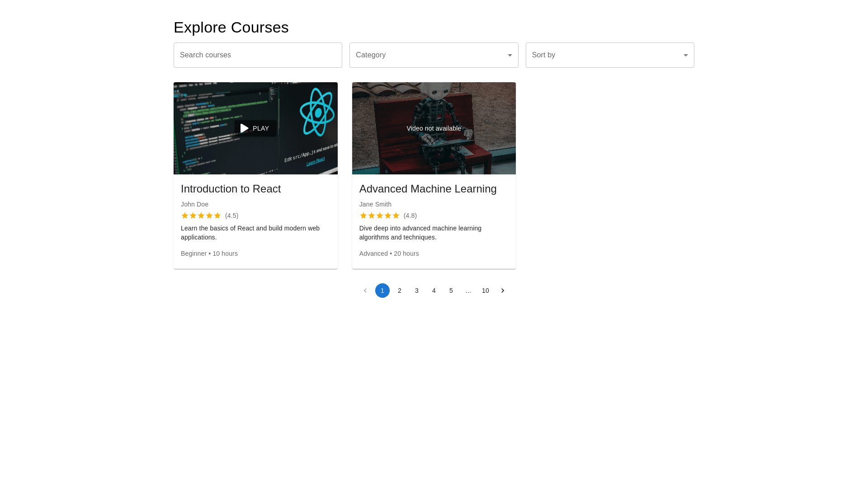Click the React logo in course thumbnail
This screenshot has height=488, width=868.
coord(317,112)
